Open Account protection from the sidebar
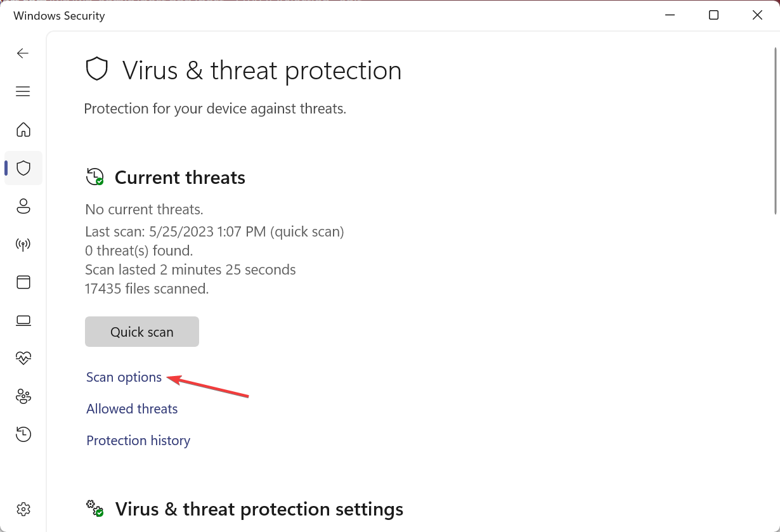 (23, 206)
